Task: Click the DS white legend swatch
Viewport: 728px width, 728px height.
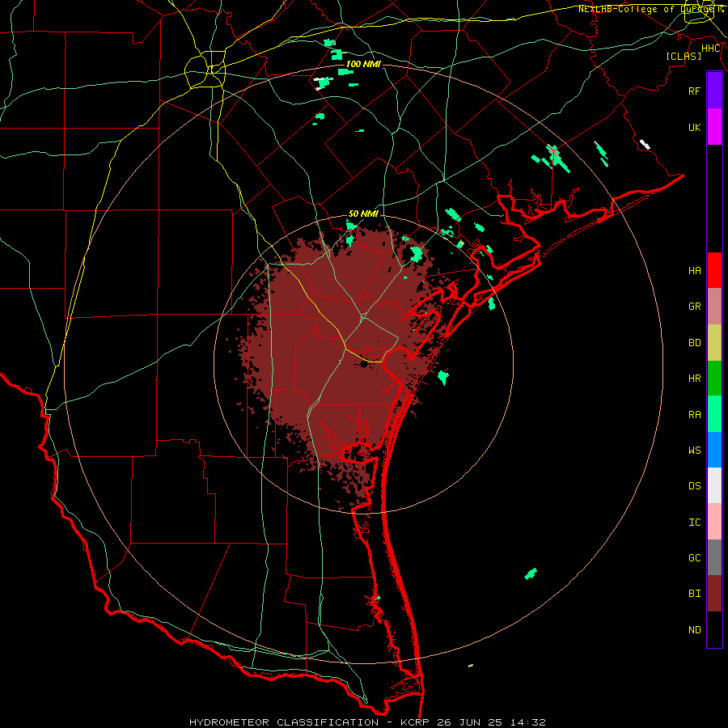Action: coord(714,485)
